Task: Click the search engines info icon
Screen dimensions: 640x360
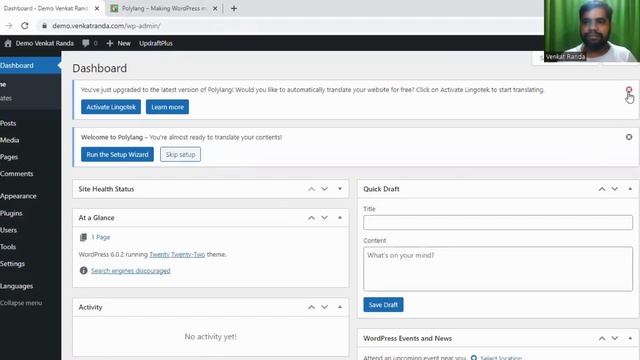Action: coord(83,271)
